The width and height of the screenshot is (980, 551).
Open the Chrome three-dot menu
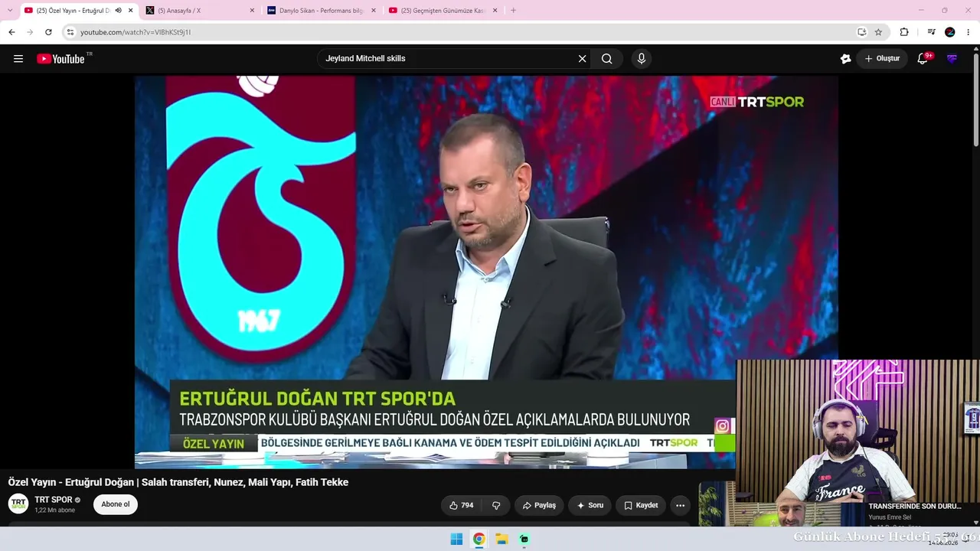(x=969, y=32)
